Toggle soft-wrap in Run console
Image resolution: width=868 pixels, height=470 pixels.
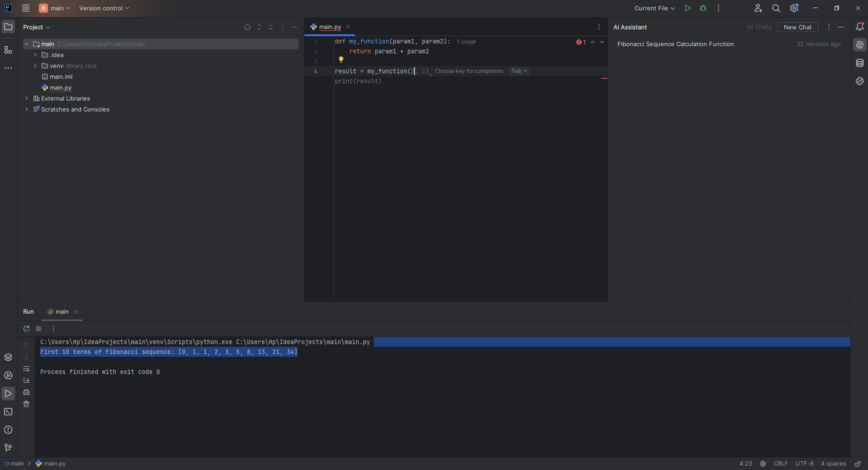coord(26,369)
